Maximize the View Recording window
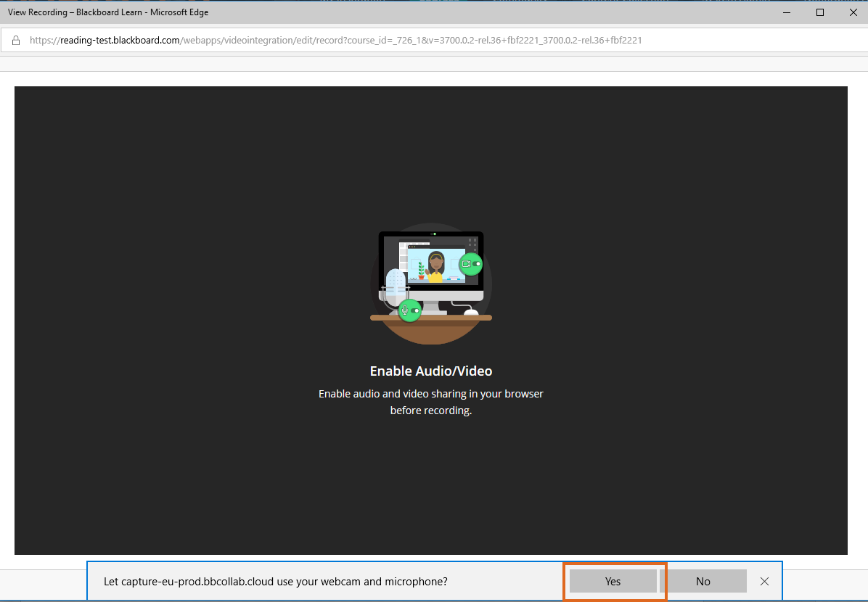This screenshot has height=602, width=868. tap(820, 12)
